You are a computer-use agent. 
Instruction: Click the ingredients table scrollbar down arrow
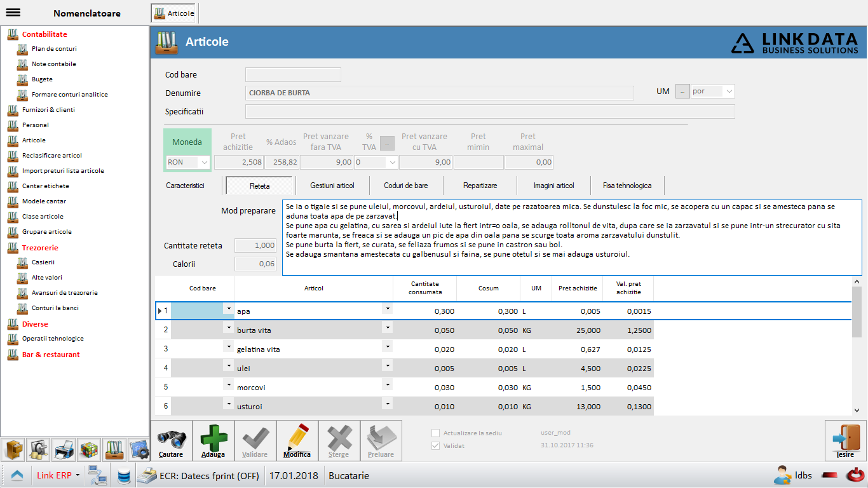coord(857,410)
